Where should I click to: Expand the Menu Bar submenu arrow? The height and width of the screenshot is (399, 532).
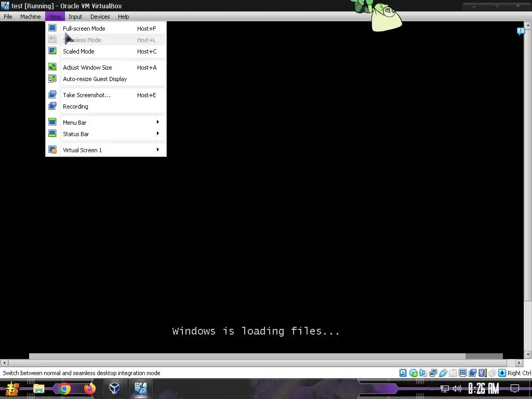158,122
